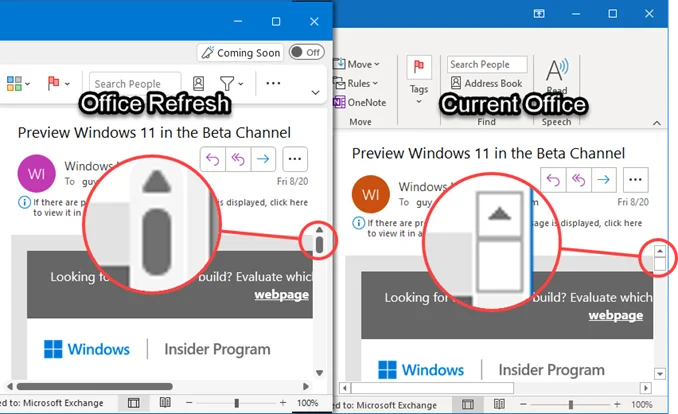The height and width of the screenshot is (414, 678).
Task: Click scroll down arrow in Current Office pane
Action: tap(660, 374)
